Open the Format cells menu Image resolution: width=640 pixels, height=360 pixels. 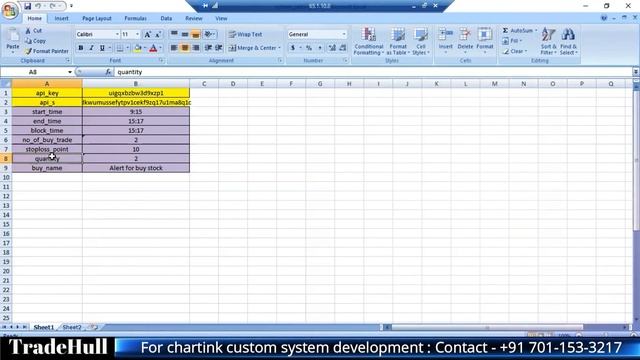pyautogui.click(x=485, y=40)
